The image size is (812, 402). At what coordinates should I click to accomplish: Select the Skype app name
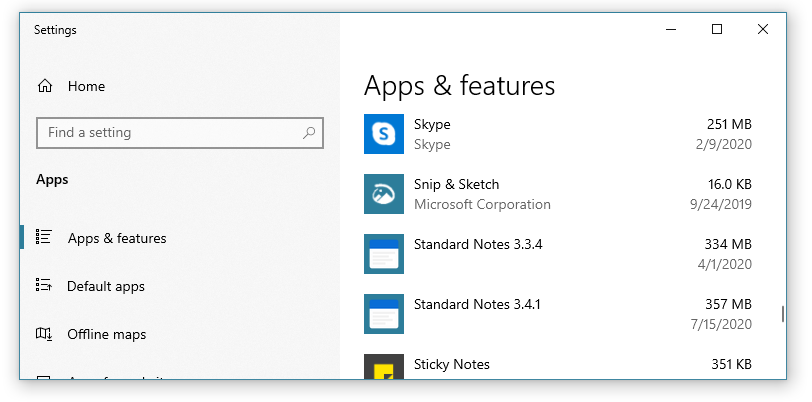(432, 124)
